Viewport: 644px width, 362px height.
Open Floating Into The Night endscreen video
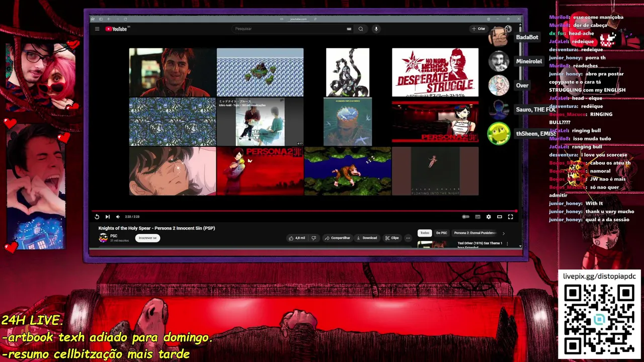pyautogui.click(x=435, y=171)
